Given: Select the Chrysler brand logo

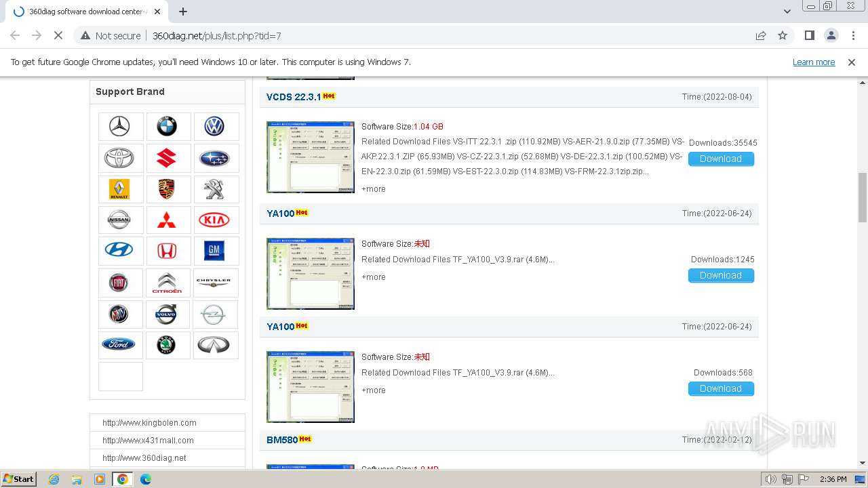Looking at the screenshot, I should [x=216, y=283].
